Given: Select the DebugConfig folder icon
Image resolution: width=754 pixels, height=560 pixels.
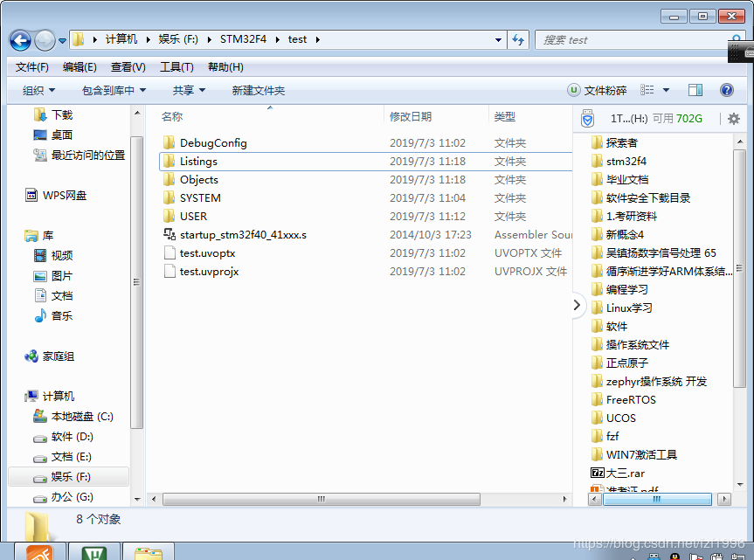Looking at the screenshot, I should (x=169, y=142).
